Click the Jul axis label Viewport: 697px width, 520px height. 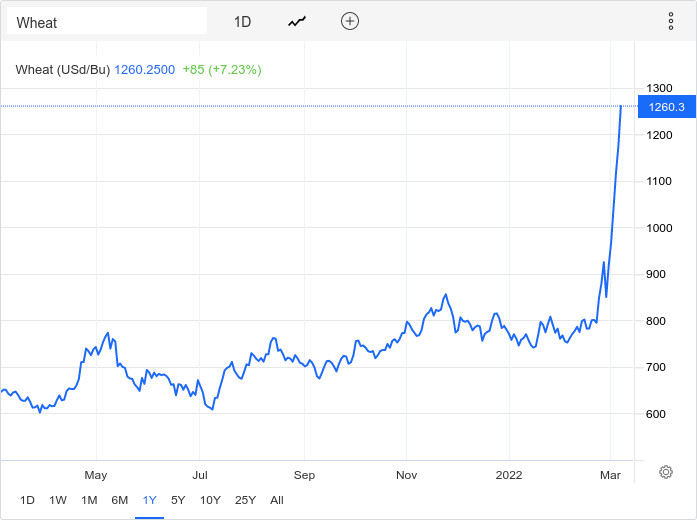point(200,475)
